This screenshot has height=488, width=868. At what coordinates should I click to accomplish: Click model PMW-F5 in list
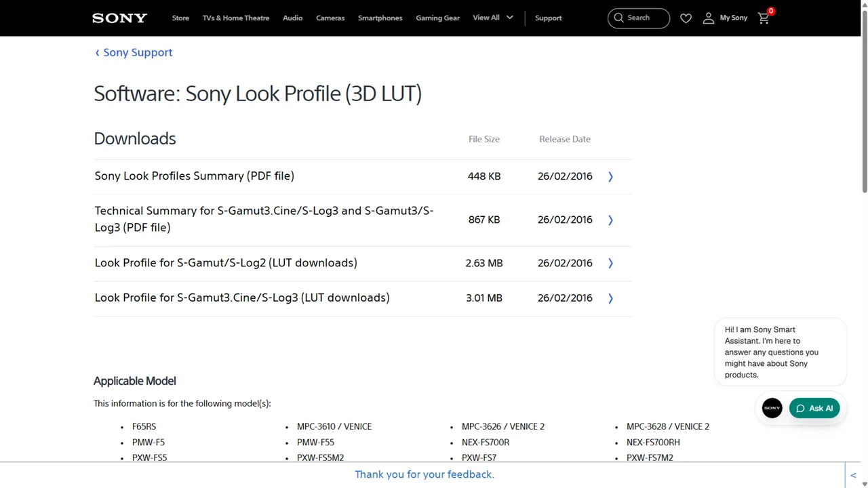(x=149, y=442)
